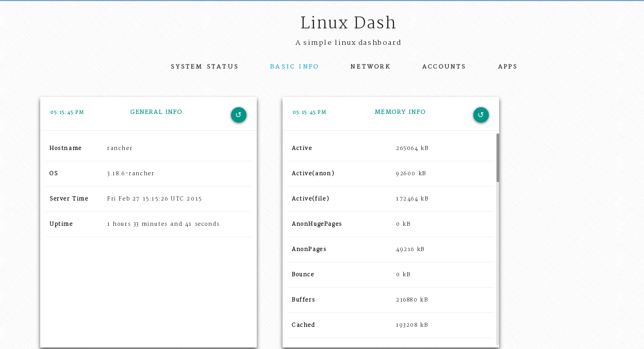Click the Memory Info panel timestamp
This screenshot has height=349, width=644.
click(309, 112)
